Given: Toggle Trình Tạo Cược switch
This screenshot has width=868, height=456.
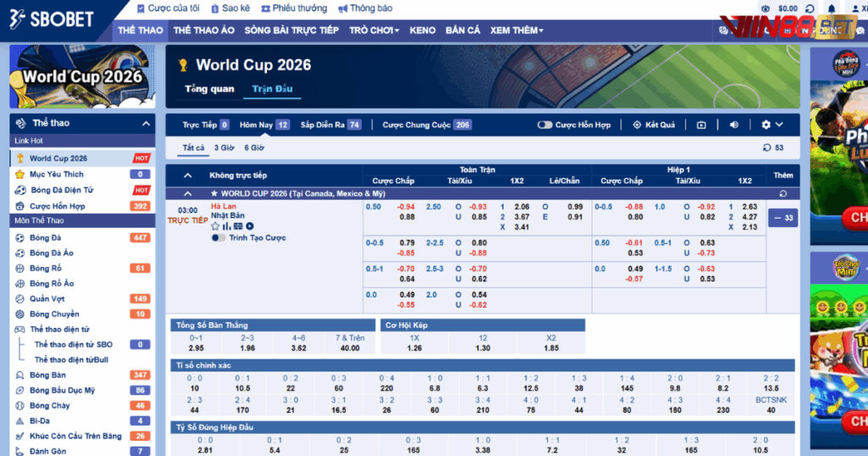Looking at the screenshot, I should click(219, 238).
